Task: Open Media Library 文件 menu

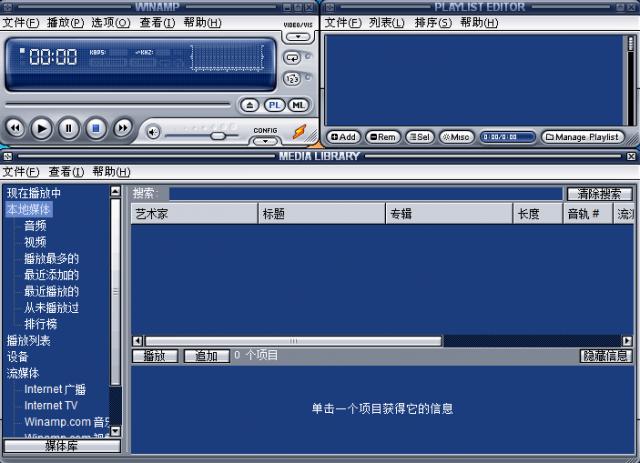Action: pos(20,172)
